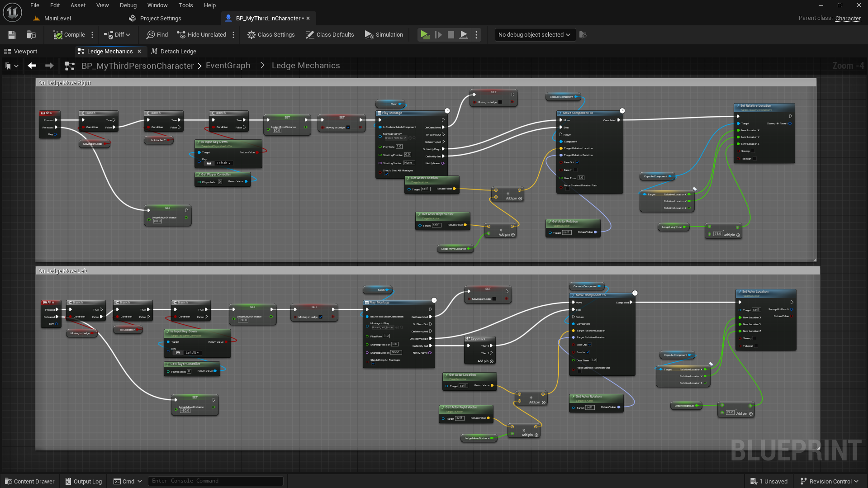Screen dimensions: 868x488
Task: Follow the Character parent class link
Action: click(x=848, y=18)
